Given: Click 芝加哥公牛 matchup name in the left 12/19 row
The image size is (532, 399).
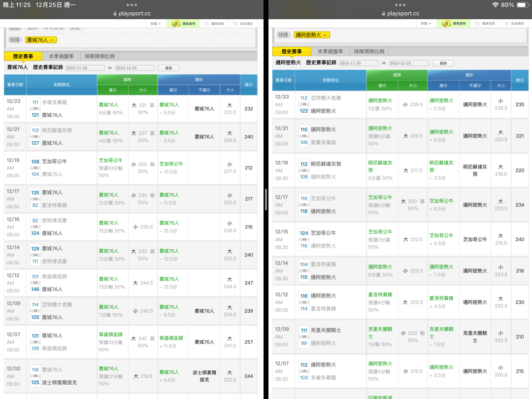Looking at the screenshot, I should (54, 162).
